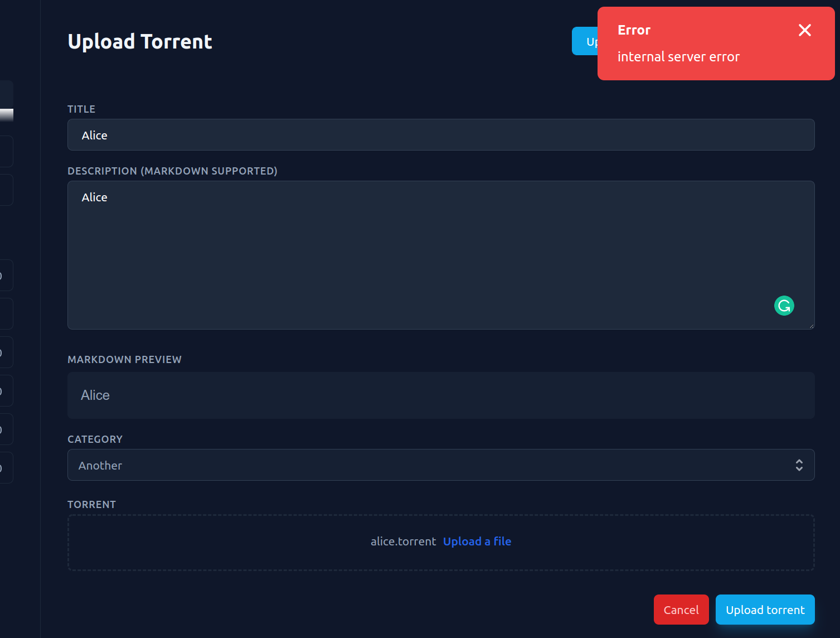Click the red Cancel button

[681, 610]
